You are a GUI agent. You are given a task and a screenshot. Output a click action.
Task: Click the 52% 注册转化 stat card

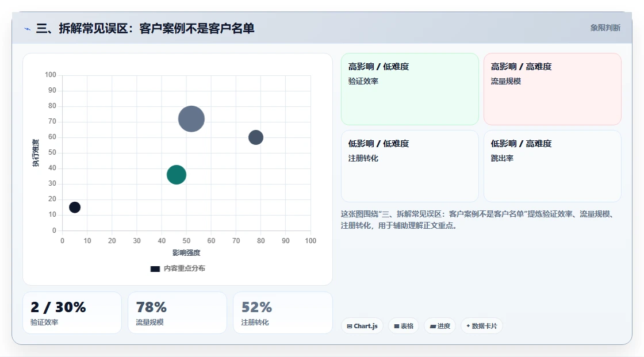tap(282, 313)
